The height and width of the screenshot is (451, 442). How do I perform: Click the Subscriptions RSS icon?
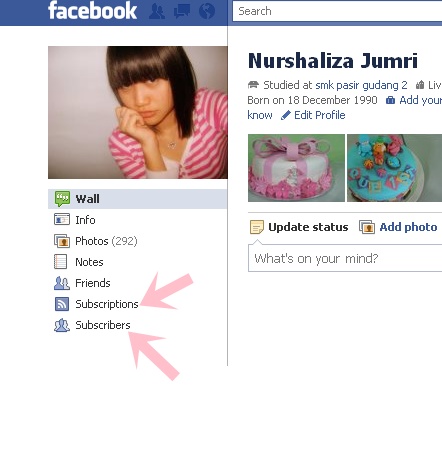[x=62, y=304]
